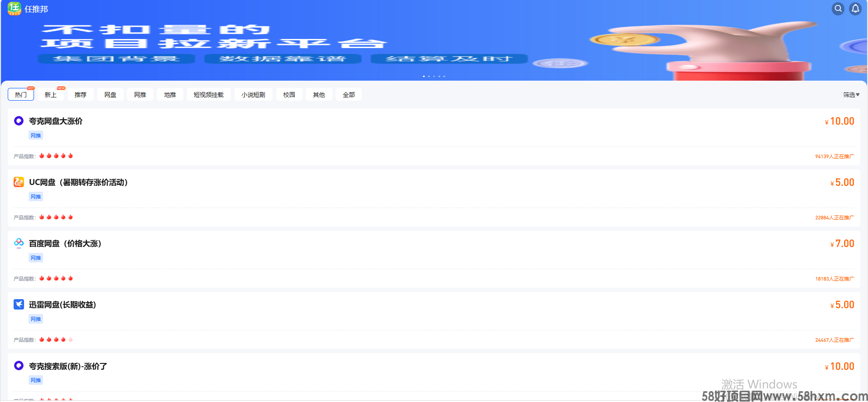The height and width of the screenshot is (402, 868).
Task: Click the ¥5.00 price of 迅雷网盘
Action: click(842, 305)
